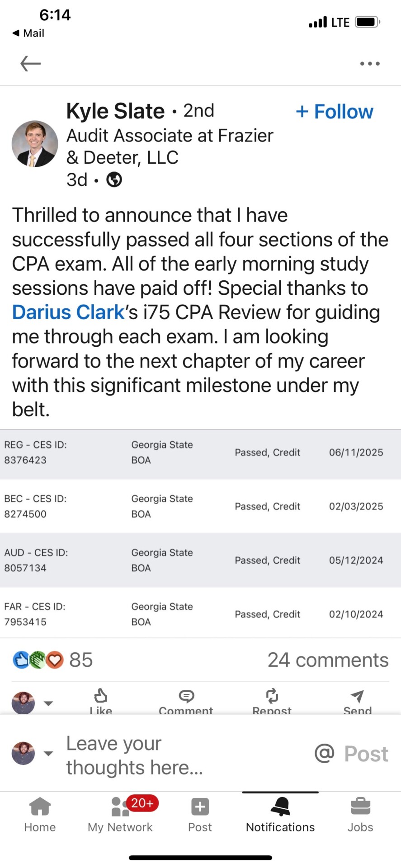Tap the Send paper plane icon
Image resolution: width=401 pixels, height=868 pixels.
point(357,697)
